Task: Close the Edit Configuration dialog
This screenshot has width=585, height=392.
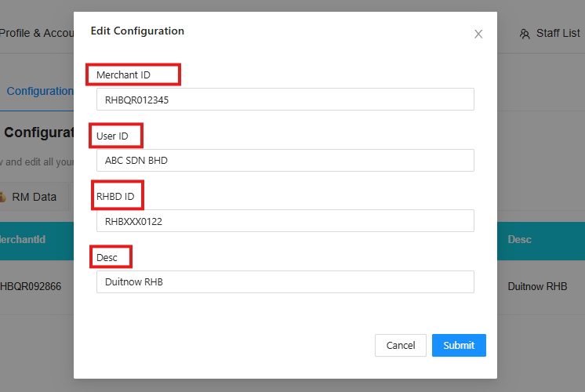Action: coord(478,34)
